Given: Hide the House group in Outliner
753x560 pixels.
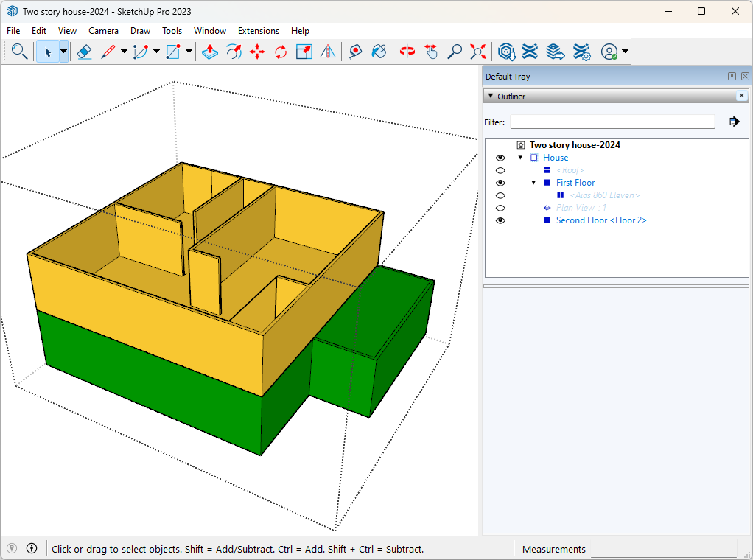Looking at the screenshot, I should (500, 158).
